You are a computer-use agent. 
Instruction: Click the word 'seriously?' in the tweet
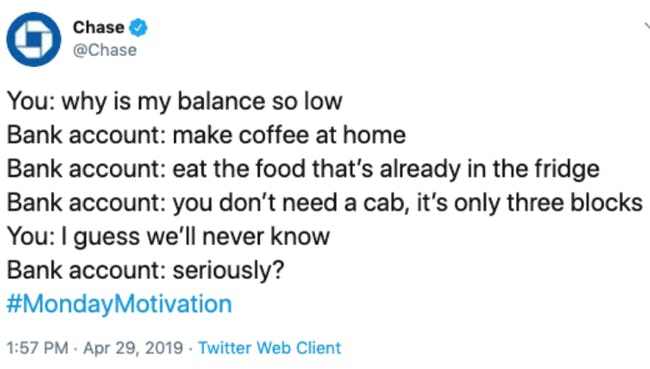[x=228, y=271]
